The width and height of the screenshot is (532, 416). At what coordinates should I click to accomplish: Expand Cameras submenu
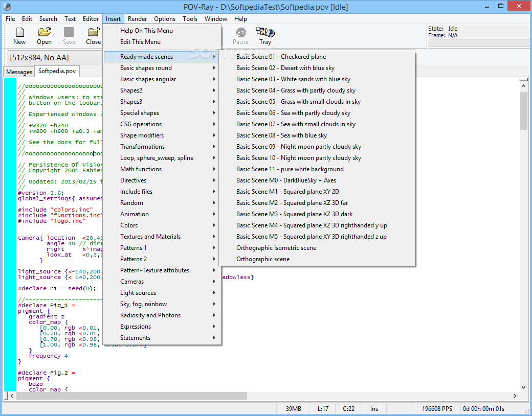click(162, 282)
